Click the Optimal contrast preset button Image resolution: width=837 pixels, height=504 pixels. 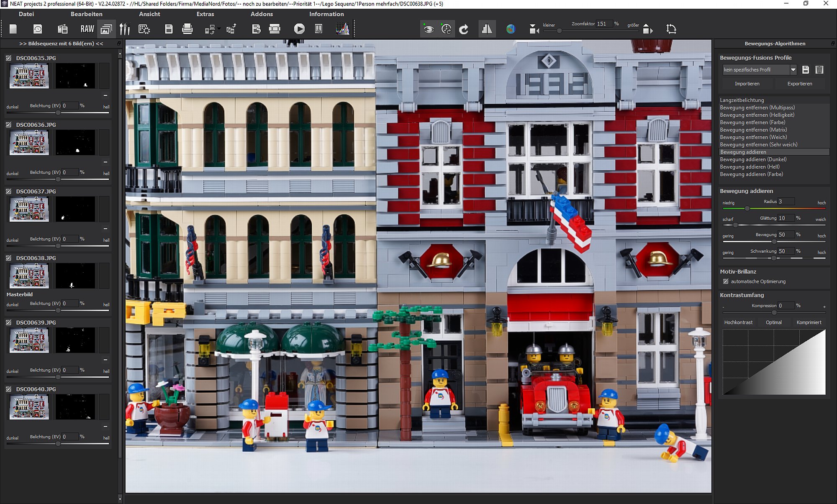point(773,322)
